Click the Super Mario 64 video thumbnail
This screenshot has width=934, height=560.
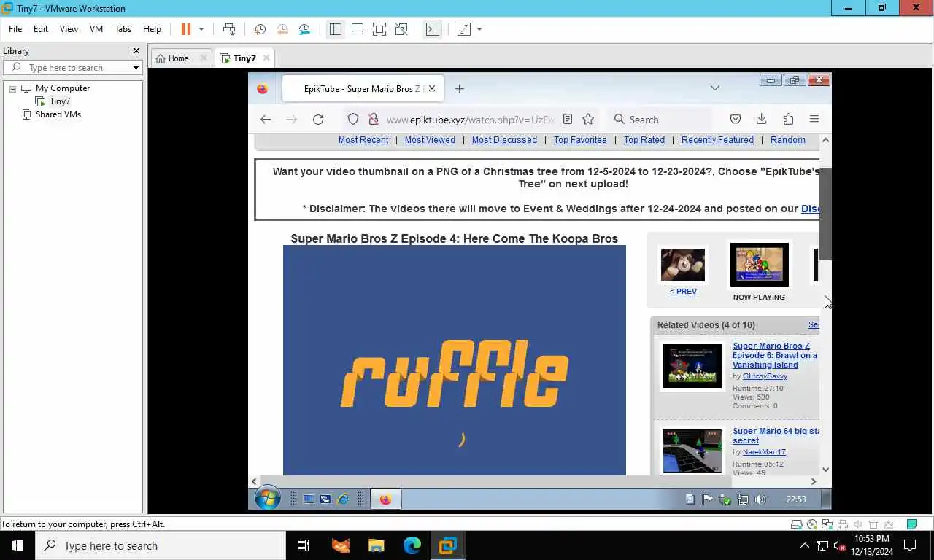(x=692, y=451)
